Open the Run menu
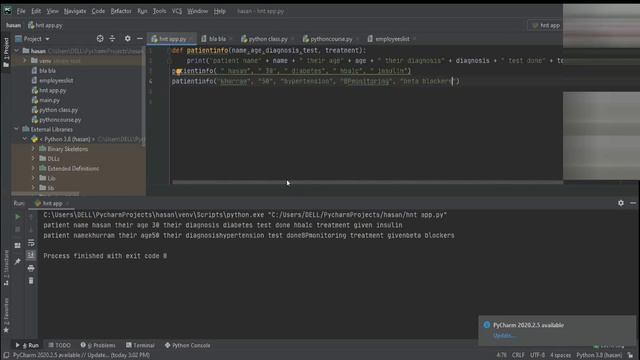 point(142,11)
